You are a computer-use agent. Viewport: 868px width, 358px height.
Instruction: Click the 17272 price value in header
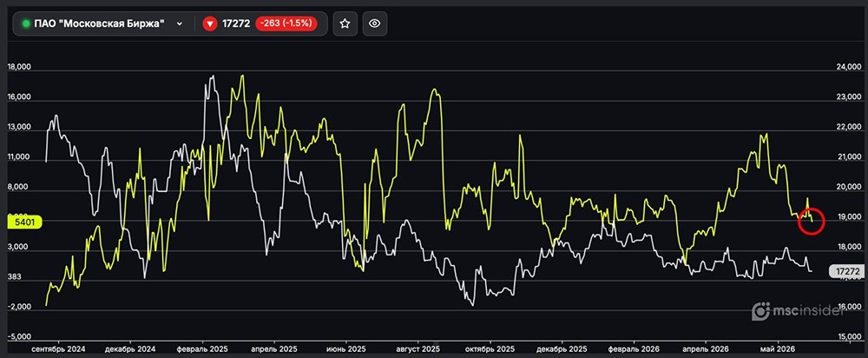(x=236, y=23)
